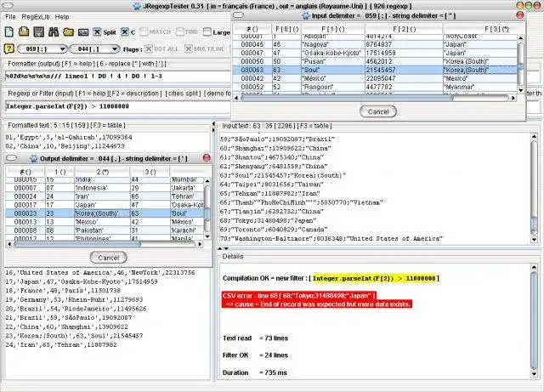544x392 pixels.
Task: Click the 2 (*) column header in Output table
Action: click(x=102, y=172)
